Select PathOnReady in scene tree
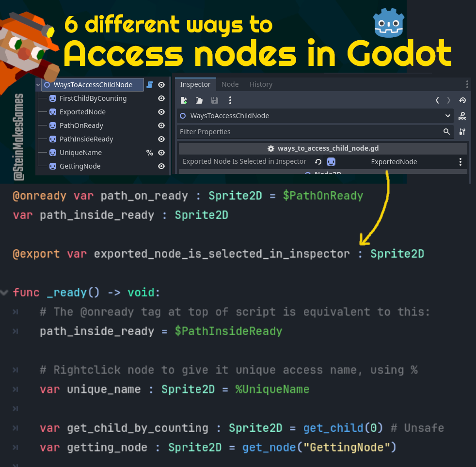This screenshot has height=467, width=476. pyautogui.click(x=81, y=125)
